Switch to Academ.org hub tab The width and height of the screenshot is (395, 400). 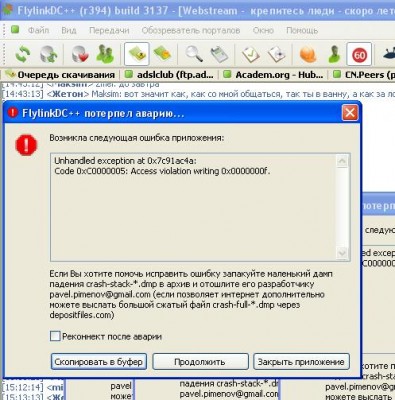point(274,75)
